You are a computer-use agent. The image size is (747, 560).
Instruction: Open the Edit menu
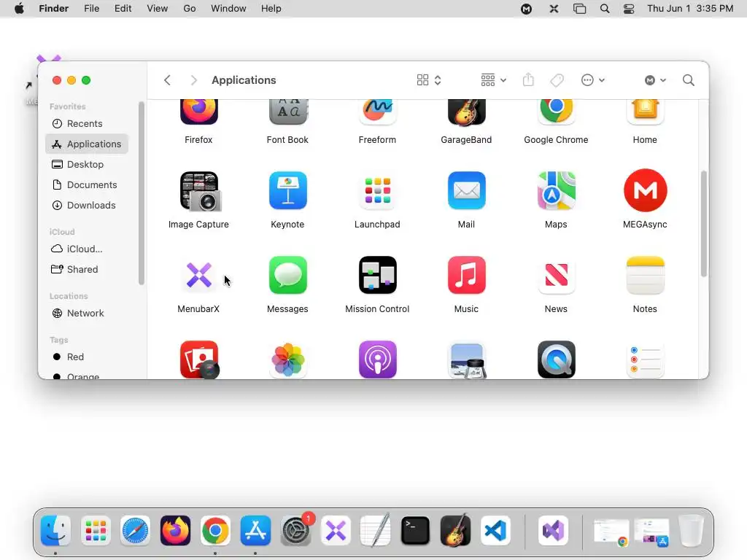tap(123, 9)
